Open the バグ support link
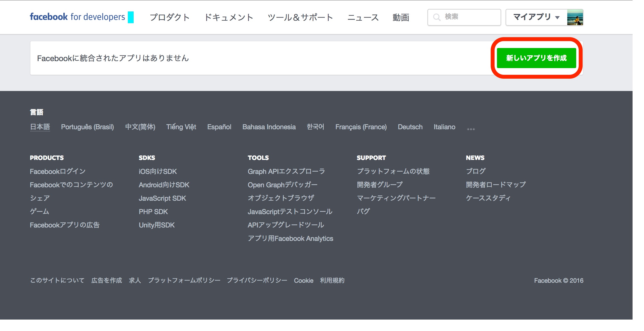 coord(363,212)
